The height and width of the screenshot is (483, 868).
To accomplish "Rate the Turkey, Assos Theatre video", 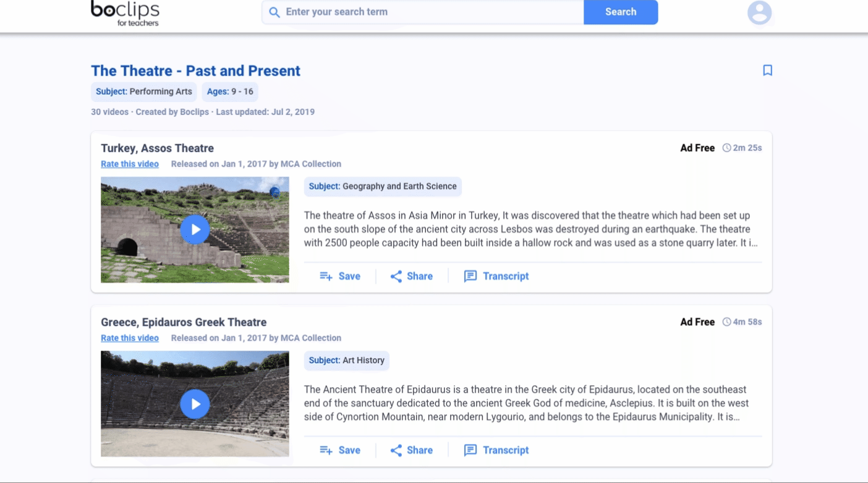I will point(130,164).
